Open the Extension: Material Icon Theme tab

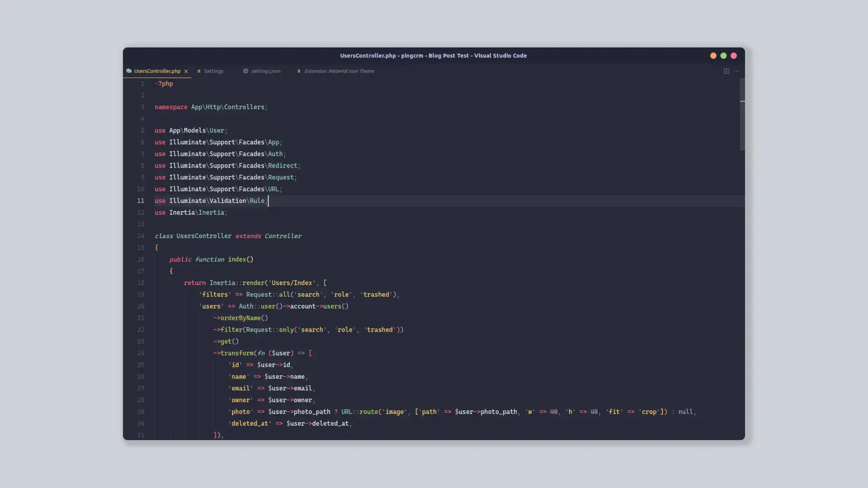click(x=339, y=71)
